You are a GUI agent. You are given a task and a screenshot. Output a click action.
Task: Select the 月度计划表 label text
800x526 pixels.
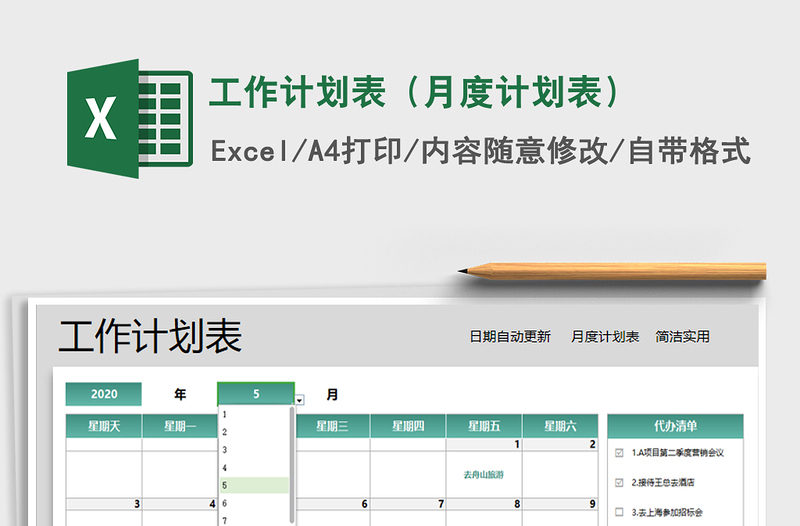(x=605, y=337)
